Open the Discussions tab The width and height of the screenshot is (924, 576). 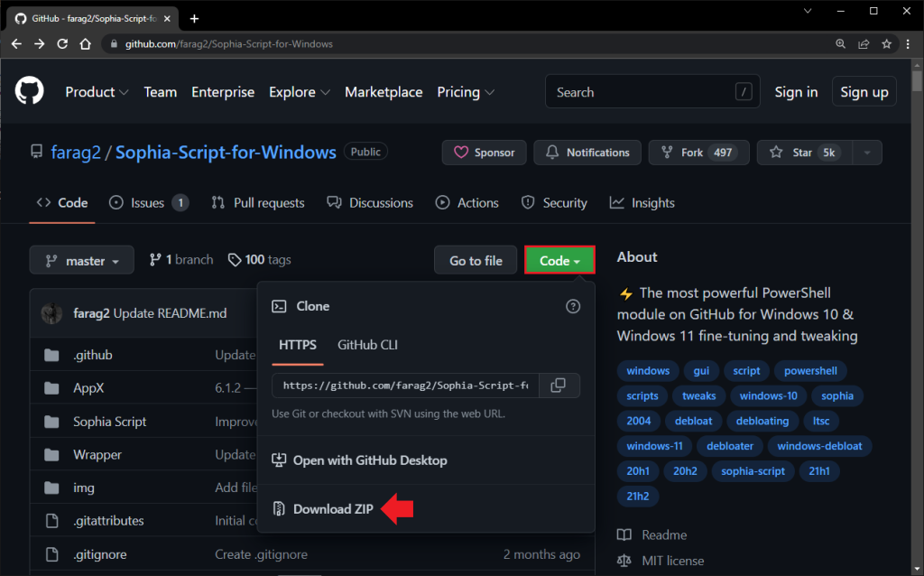coord(370,203)
